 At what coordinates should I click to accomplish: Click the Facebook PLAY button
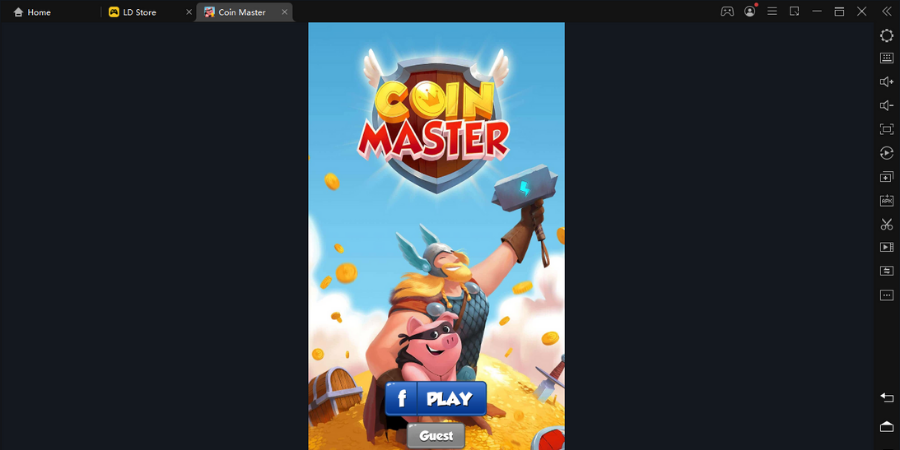click(x=436, y=398)
